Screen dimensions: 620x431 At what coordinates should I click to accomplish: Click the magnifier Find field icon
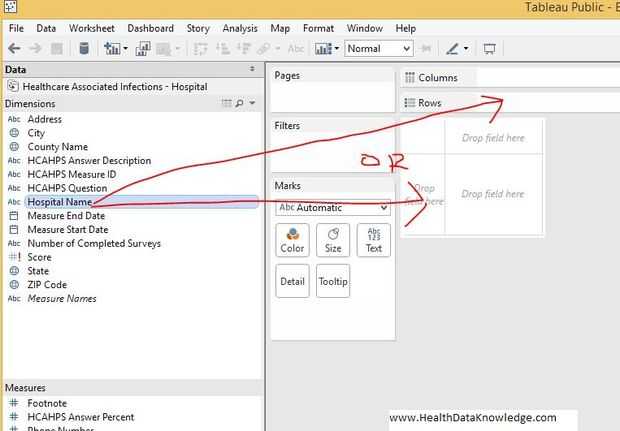coord(239,103)
